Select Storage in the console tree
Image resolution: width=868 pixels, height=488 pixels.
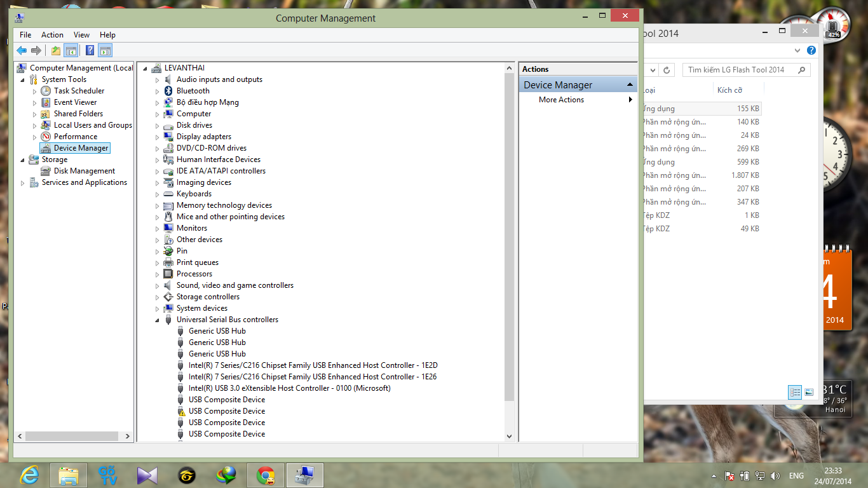(55, 159)
